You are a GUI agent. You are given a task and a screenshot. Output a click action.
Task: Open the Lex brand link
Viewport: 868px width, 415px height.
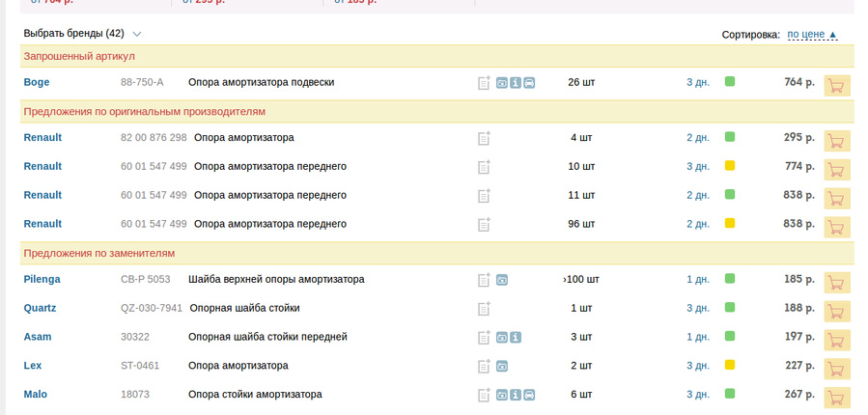pyautogui.click(x=33, y=366)
